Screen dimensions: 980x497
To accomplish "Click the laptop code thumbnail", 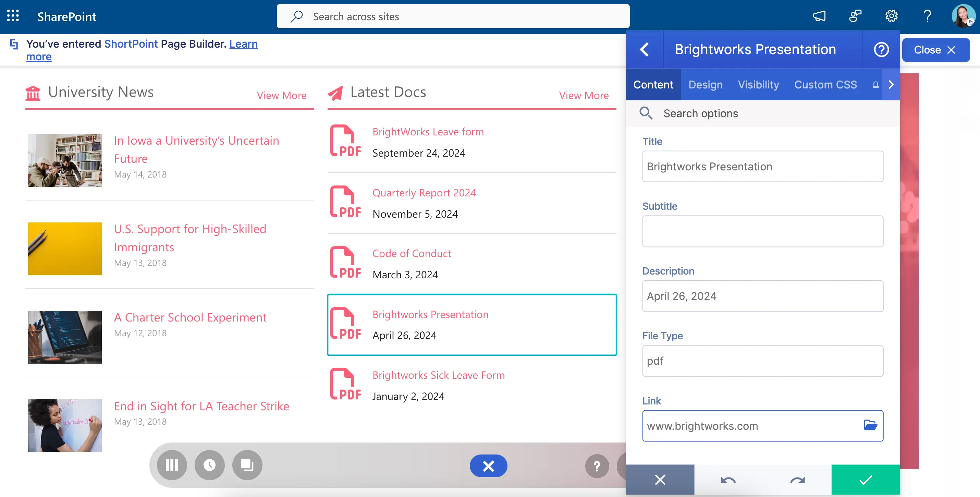I will (x=65, y=337).
